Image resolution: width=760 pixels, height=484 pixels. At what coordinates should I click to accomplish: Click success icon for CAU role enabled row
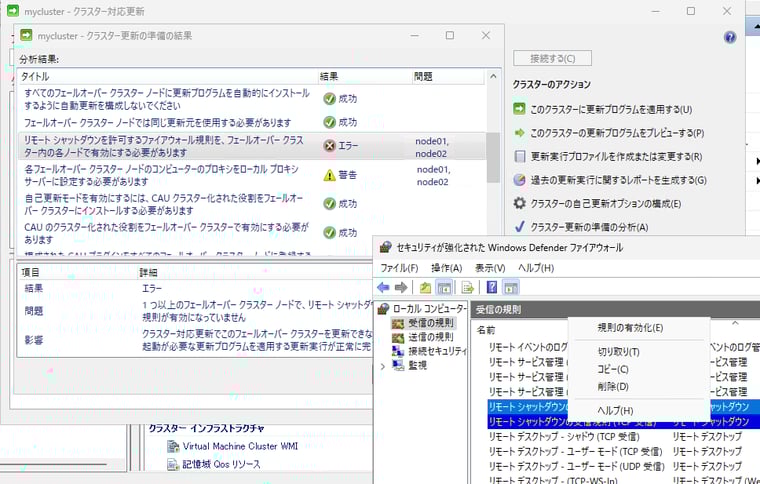tap(330, 233)
